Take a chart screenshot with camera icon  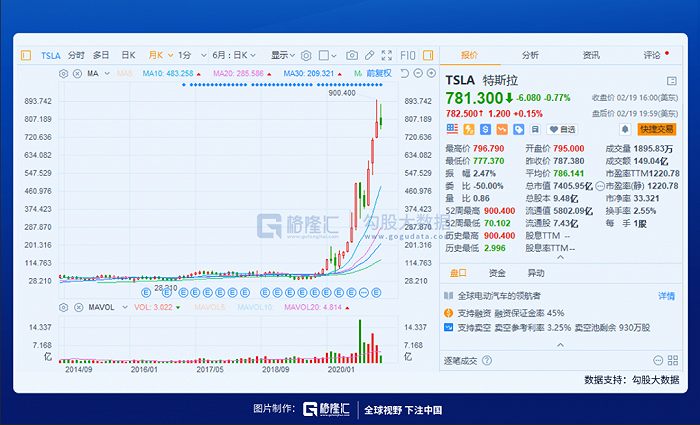point(352,55)
